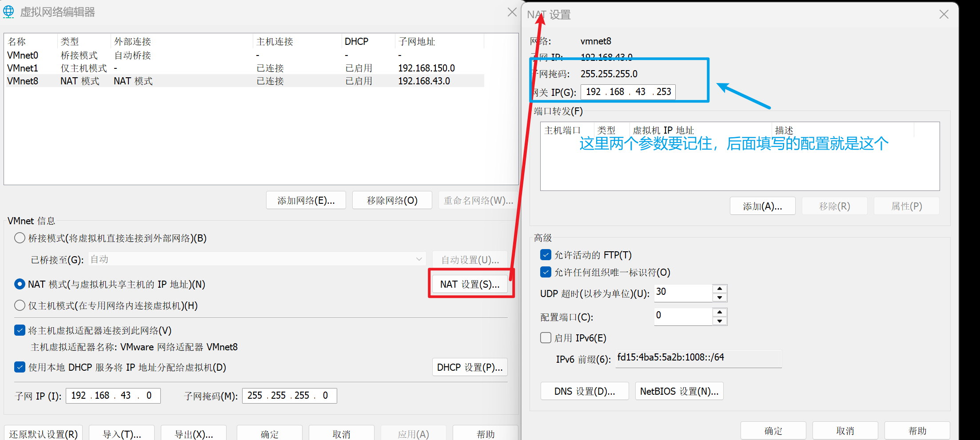Click the 配置端口 value field
Screen dimensions: 980x440
(x=683, y=316)
